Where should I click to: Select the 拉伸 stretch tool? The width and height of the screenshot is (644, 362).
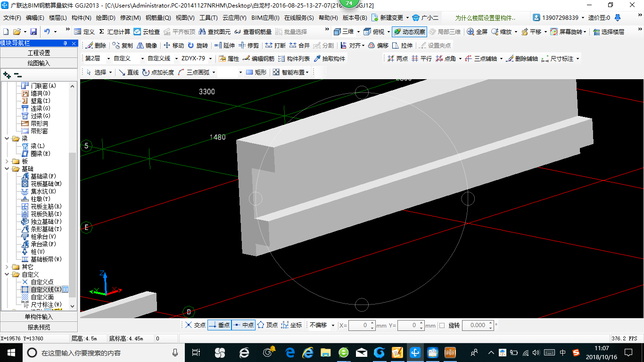(x=402, y=45)
